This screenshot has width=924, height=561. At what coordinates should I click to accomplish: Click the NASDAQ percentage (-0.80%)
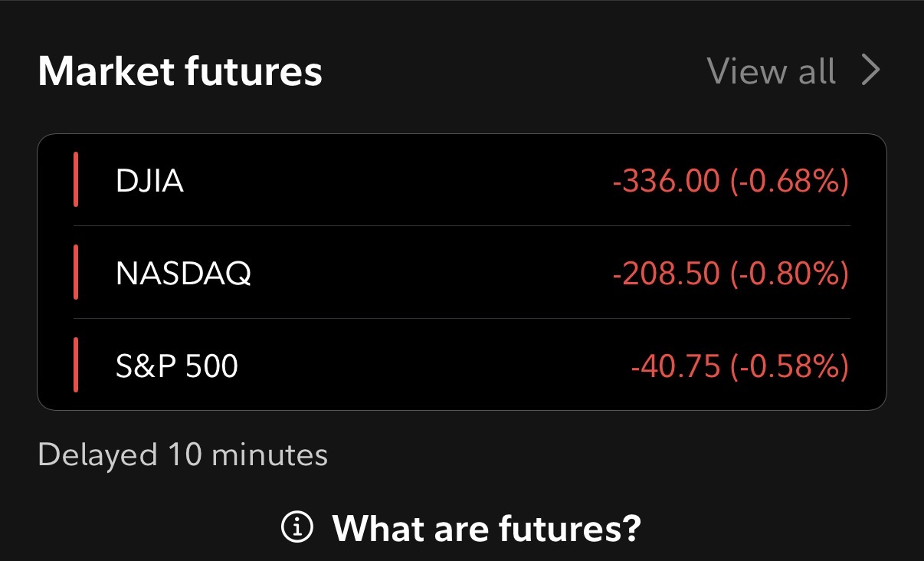pyautogui.click(x=789, y=274)
